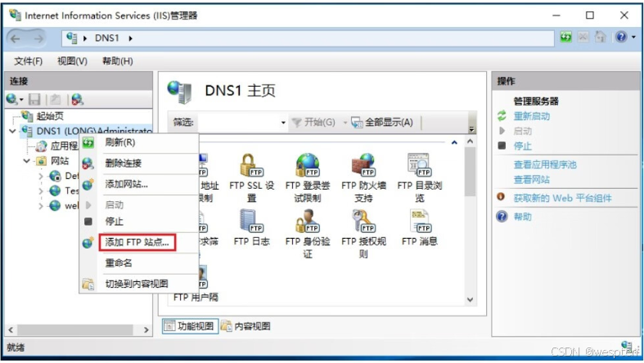Viewport: 644px width, 363px height.
Task: Collapse the DNS1 server tree node
Action: pos(12,132)
